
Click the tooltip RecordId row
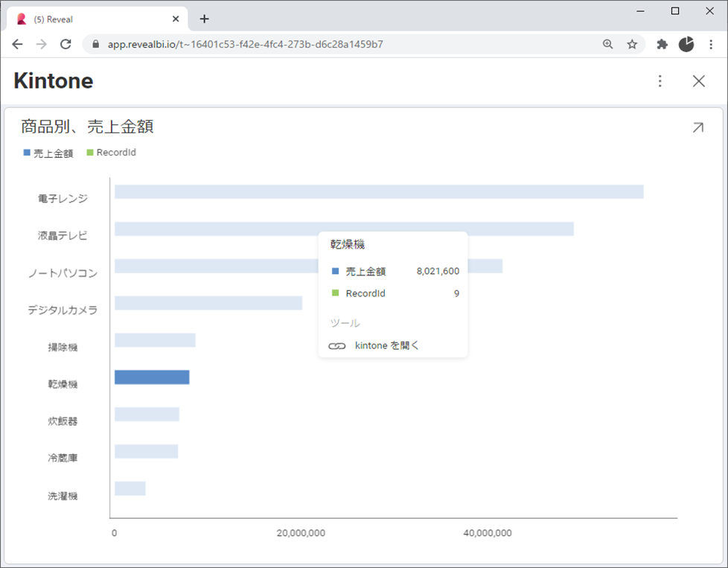click(395, 293)
